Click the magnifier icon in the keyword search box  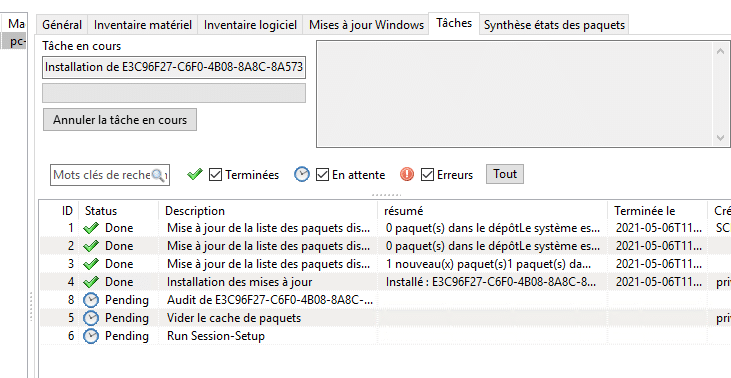159,175
